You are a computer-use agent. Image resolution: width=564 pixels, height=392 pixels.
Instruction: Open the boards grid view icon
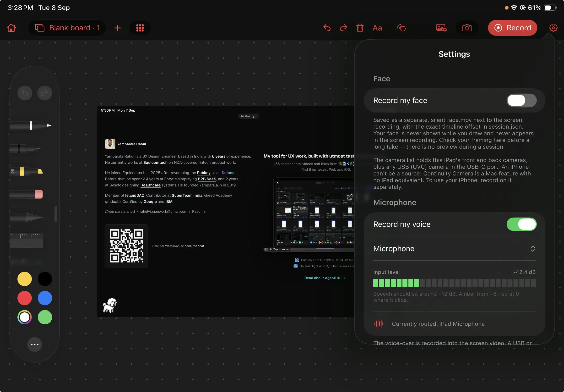coord(140,28)
